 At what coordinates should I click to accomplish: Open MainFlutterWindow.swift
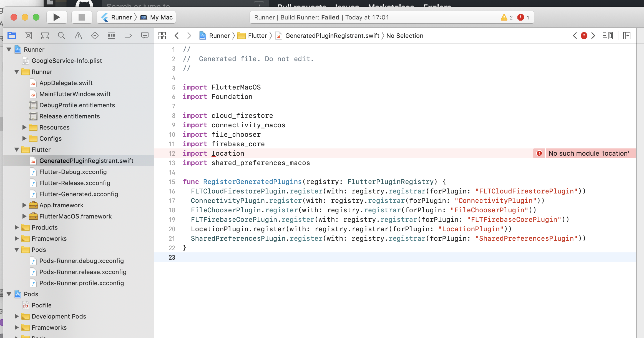click(75, 94)
